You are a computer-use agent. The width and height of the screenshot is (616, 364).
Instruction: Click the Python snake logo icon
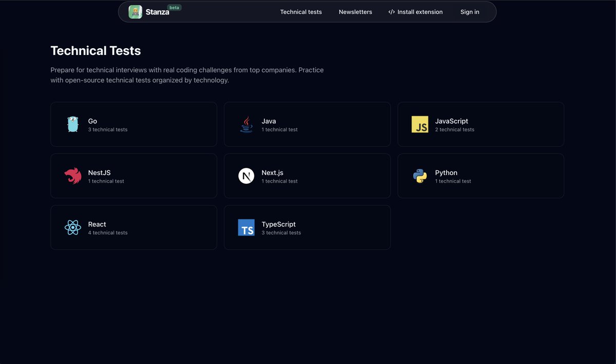420,176
